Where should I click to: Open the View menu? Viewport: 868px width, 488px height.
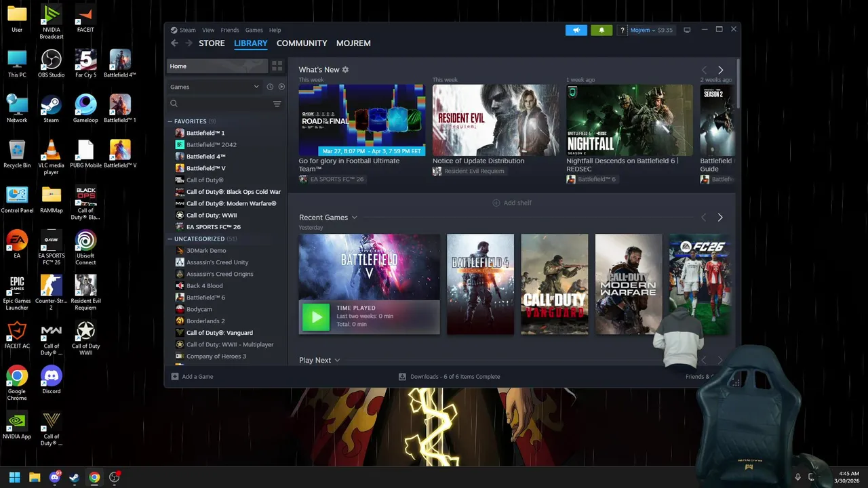point(208,30)
